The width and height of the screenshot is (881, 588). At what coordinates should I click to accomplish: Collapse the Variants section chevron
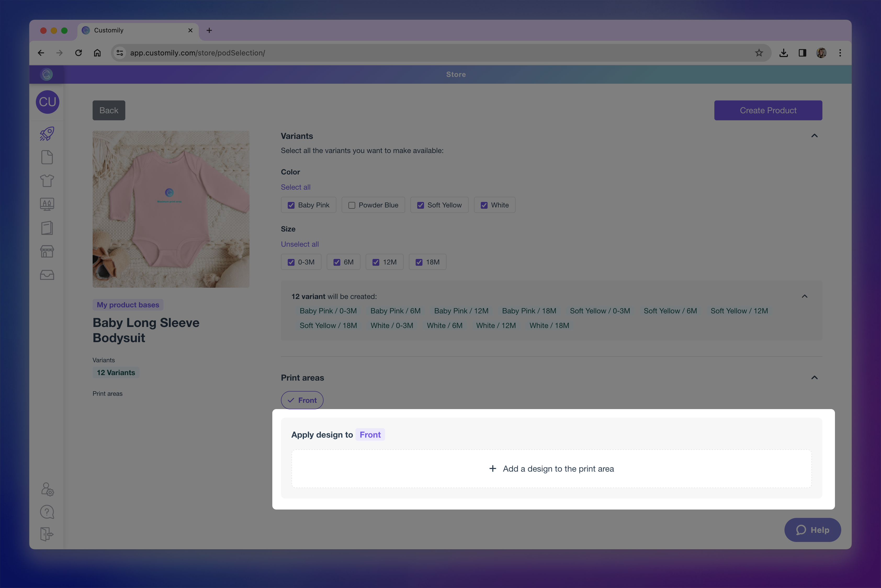tap(814, 136)
